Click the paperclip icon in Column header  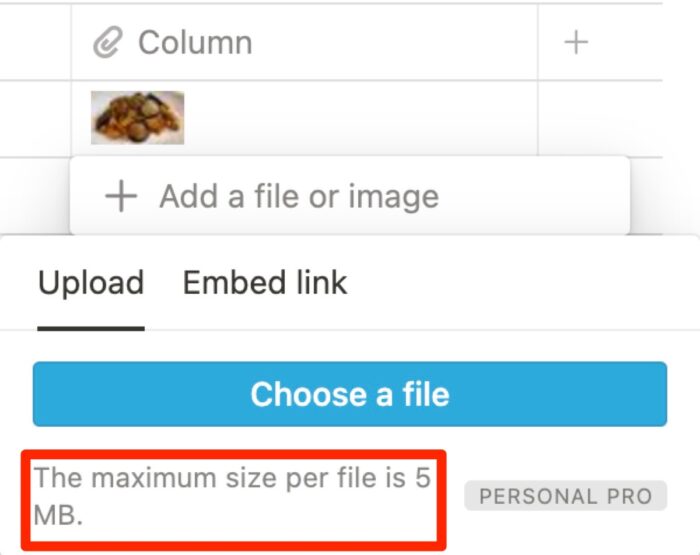(106, 43)
